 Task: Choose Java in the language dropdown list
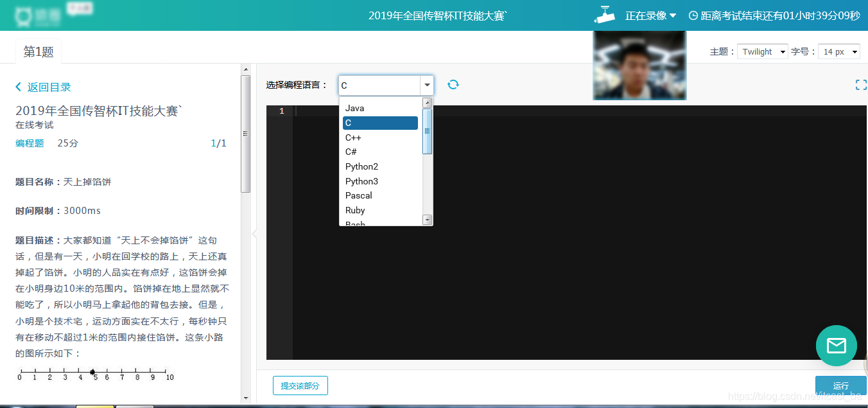pyautogui.click(x=354, y=108)
